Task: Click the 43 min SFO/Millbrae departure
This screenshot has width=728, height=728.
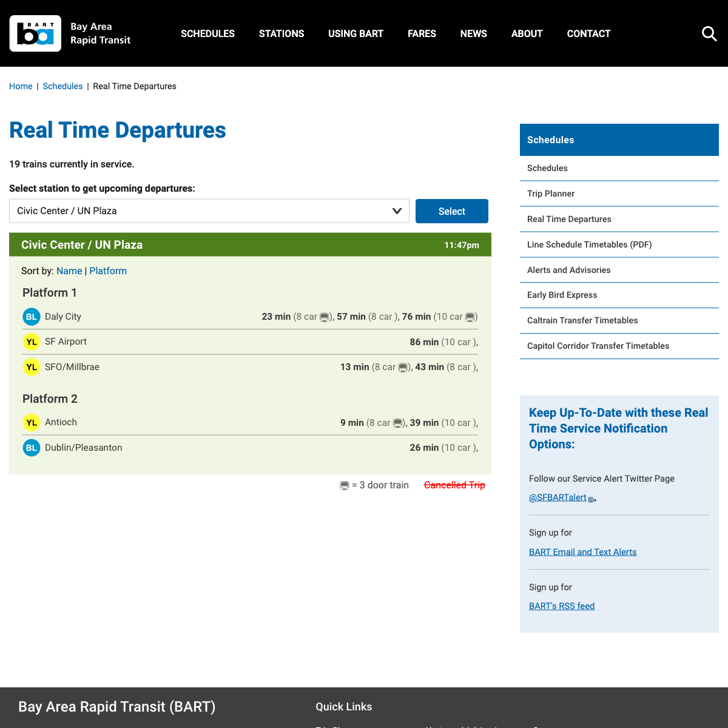Action: 430,367
